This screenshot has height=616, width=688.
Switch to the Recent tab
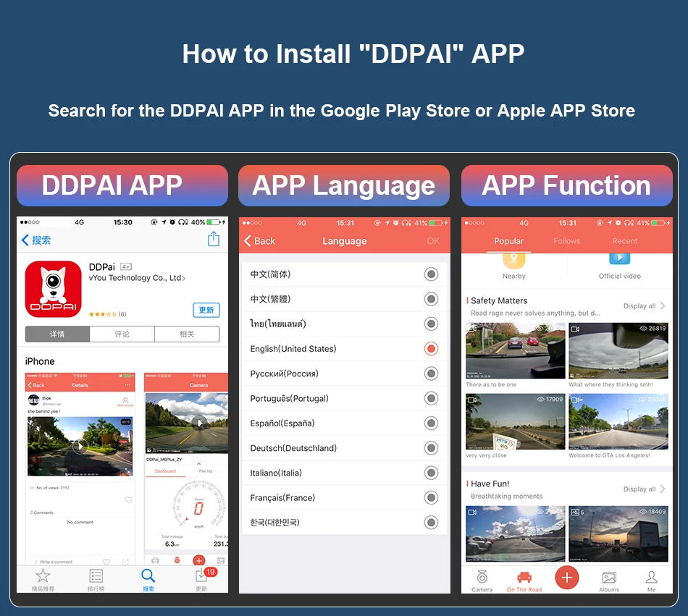[625, 241]
